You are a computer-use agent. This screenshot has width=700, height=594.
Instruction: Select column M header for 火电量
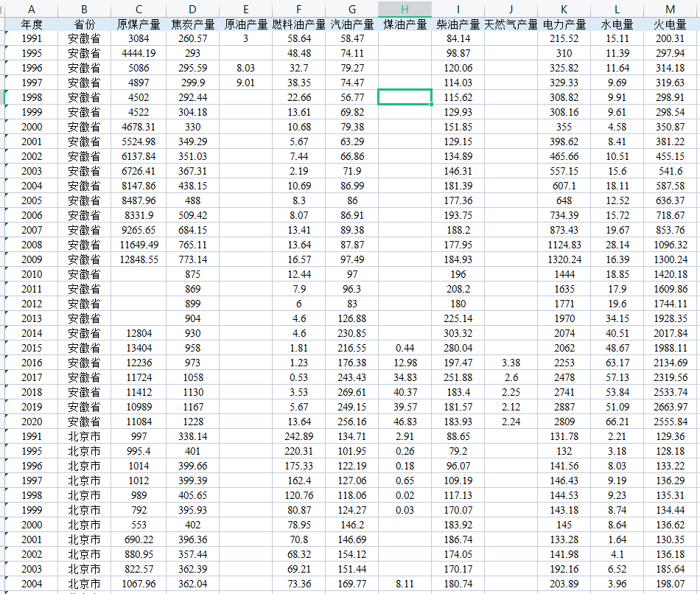point(669,10)
